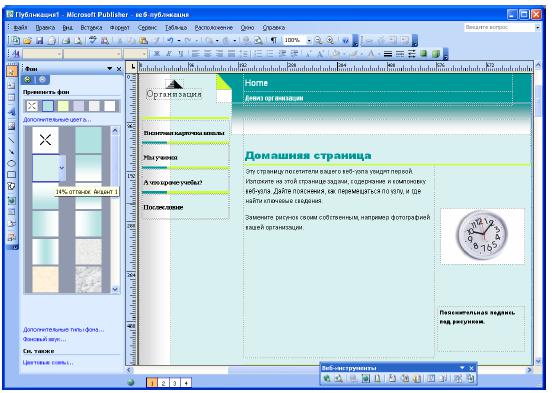Close the Фон task pane
Viewport: 552px width, 393px height.
pos(119,69)
